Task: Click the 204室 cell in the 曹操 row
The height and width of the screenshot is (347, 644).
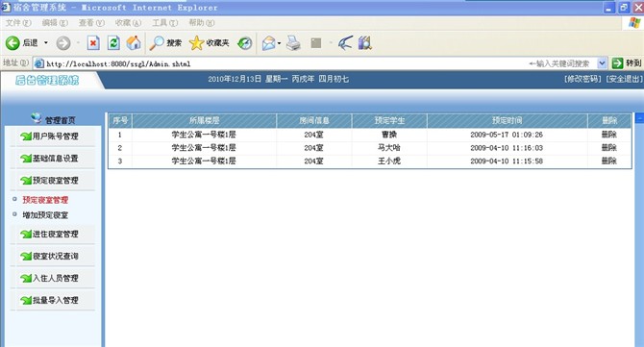Action: point(313,135)
